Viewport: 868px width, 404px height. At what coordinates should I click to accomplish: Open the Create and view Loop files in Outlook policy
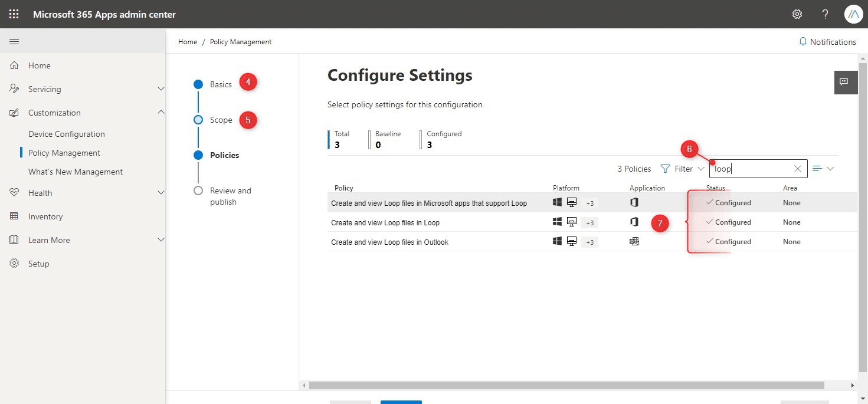tap(389, 242)
